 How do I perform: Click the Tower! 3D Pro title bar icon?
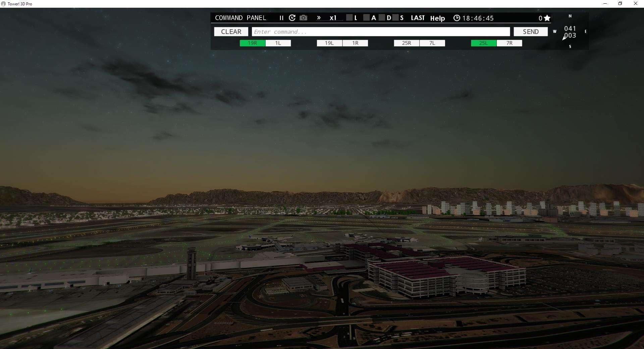coord(3,4)
